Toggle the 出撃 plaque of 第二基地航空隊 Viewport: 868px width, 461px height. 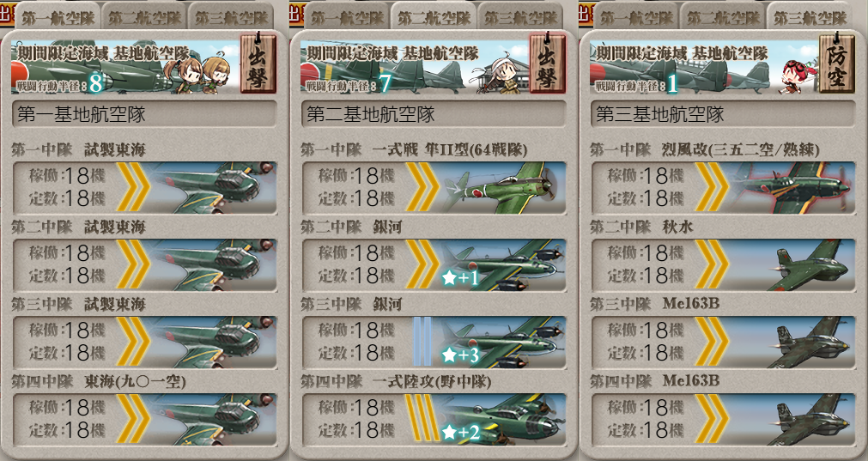pos(547,64)
